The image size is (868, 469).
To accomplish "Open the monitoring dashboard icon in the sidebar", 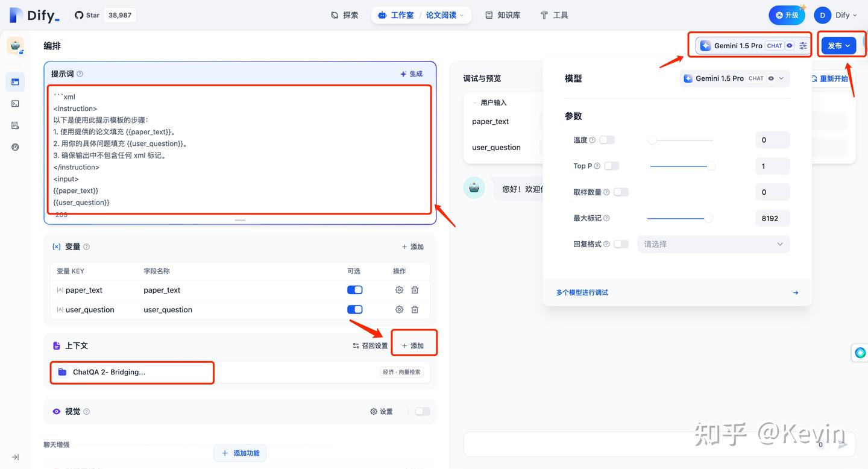I will click(15, 147).
